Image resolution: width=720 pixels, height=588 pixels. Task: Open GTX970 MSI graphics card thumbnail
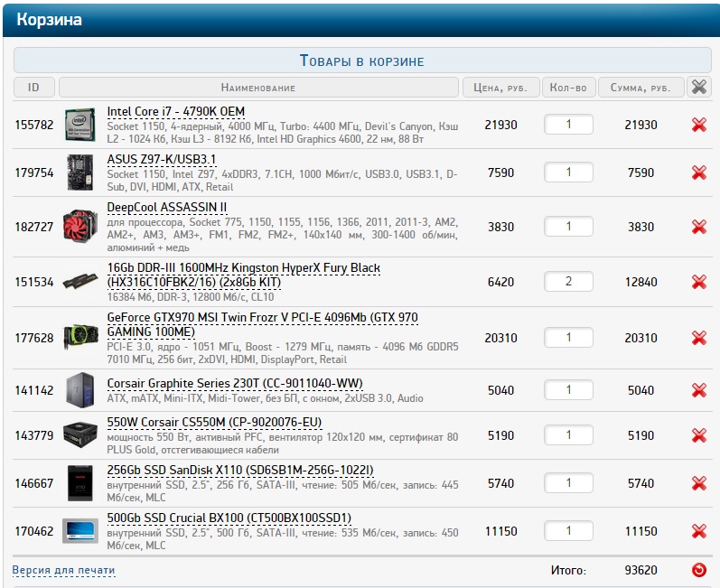click(80, 337)
